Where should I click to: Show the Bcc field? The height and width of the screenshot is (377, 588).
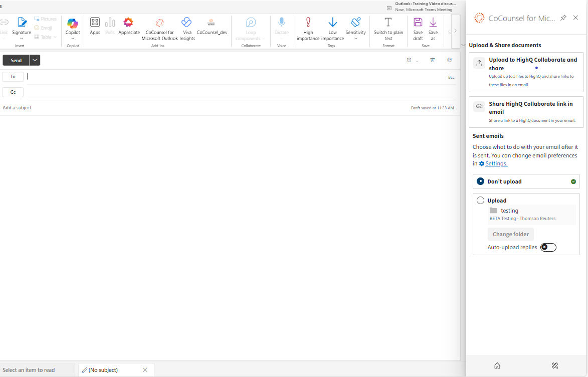(451, 77)
